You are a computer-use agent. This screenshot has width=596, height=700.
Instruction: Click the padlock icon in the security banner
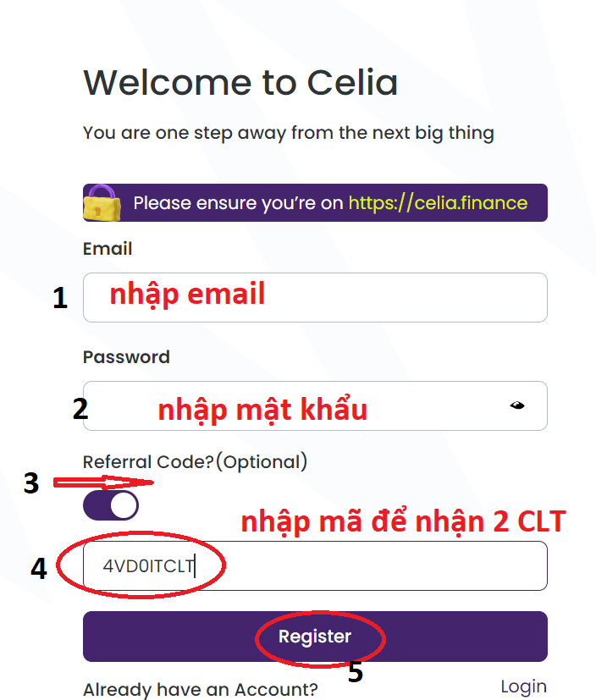[x=102, y=203]
